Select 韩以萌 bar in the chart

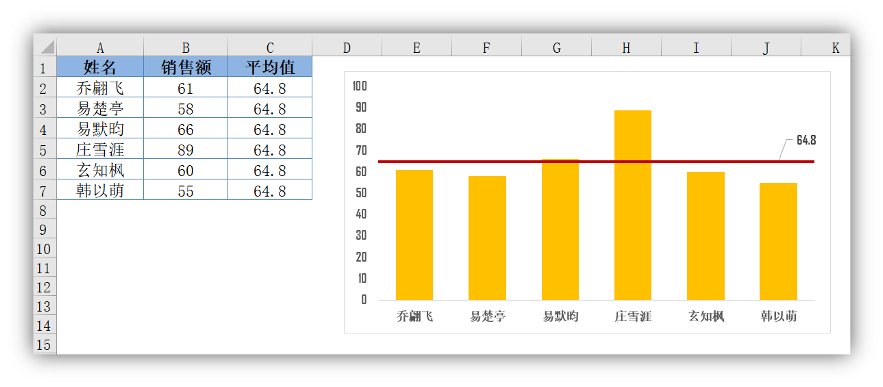click(778, 241)
